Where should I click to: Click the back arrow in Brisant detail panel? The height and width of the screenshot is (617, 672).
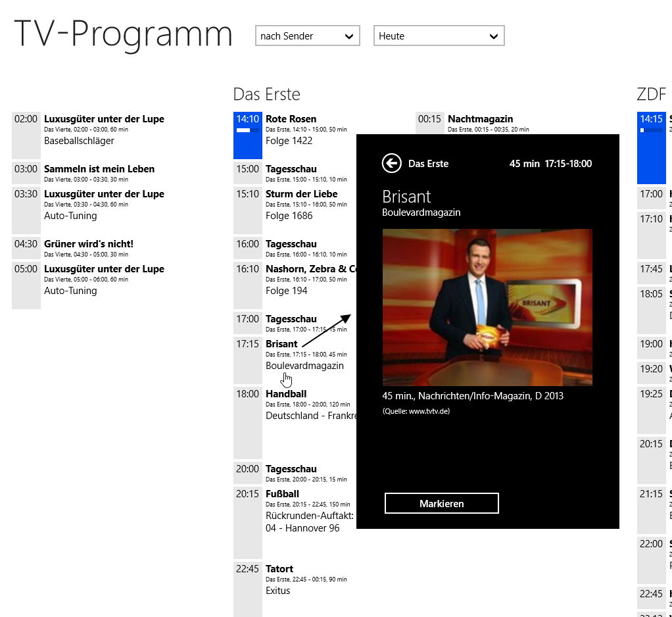(x=391, y=163)
